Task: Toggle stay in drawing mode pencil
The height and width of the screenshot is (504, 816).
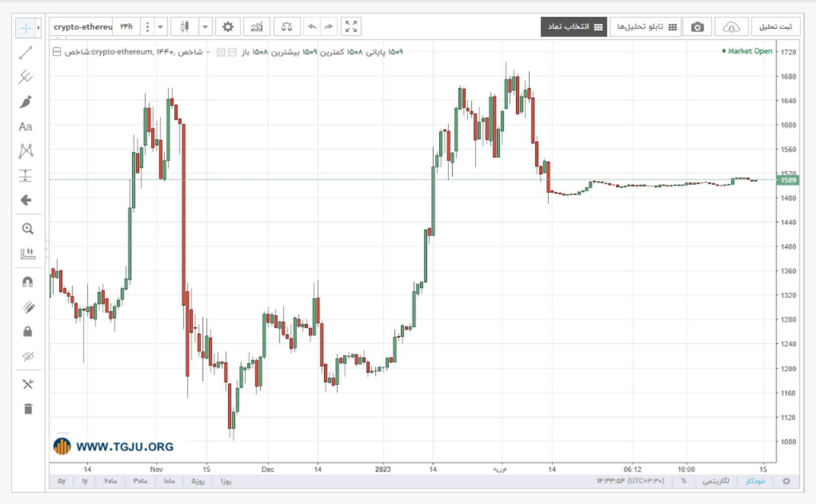Action: tap(28, 307)
